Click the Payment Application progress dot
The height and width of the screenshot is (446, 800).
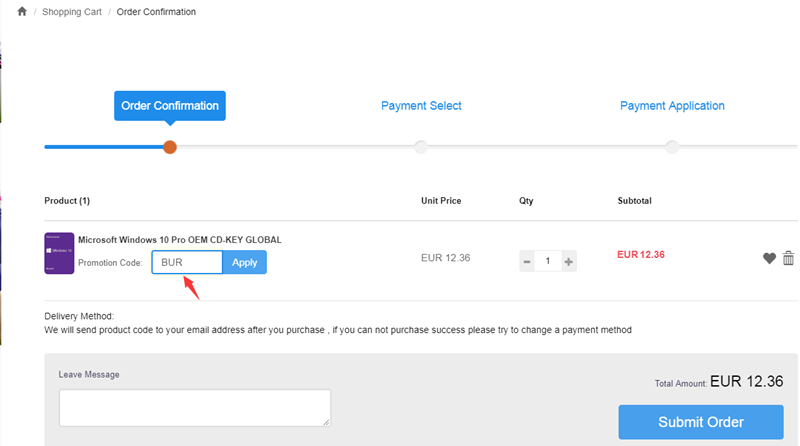[672, 147]
